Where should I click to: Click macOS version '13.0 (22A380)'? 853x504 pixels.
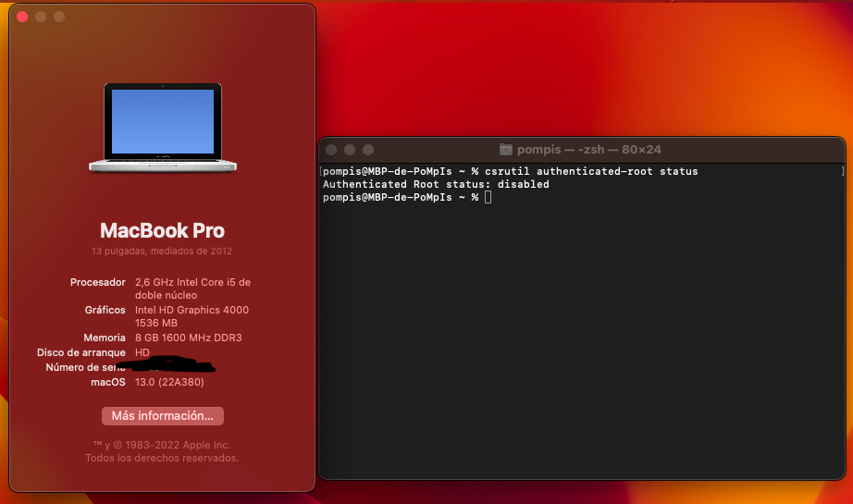click(169, 382)
